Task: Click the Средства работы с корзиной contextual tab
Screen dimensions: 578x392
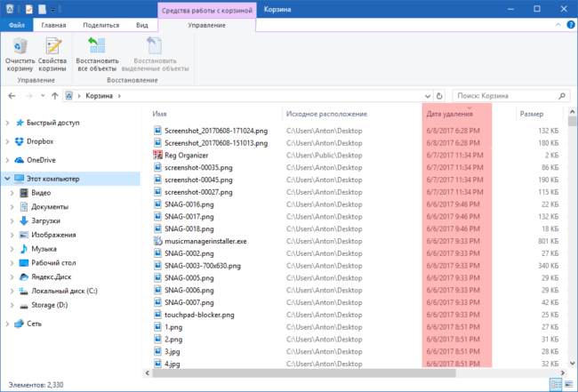Action: (x=207, y=10)
